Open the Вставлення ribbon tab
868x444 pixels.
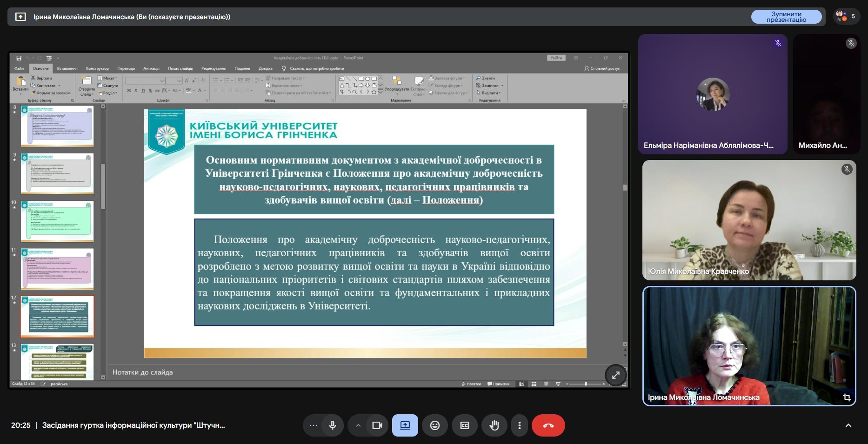[x=67, y=68]
